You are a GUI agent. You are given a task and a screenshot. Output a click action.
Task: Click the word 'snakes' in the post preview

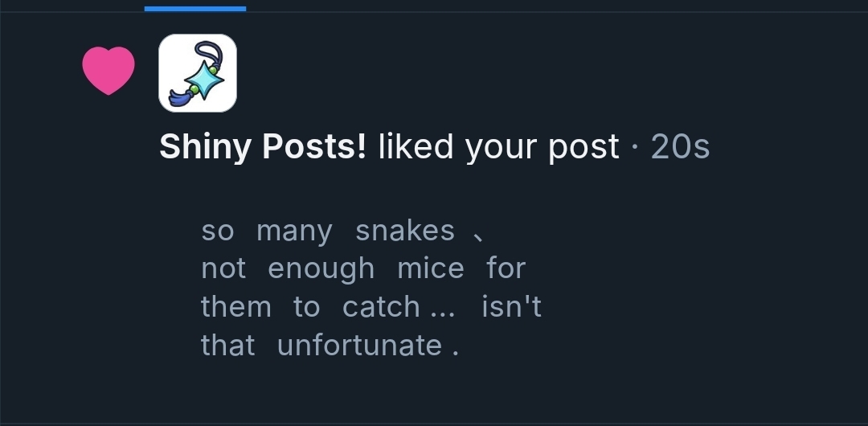[404, 231]
